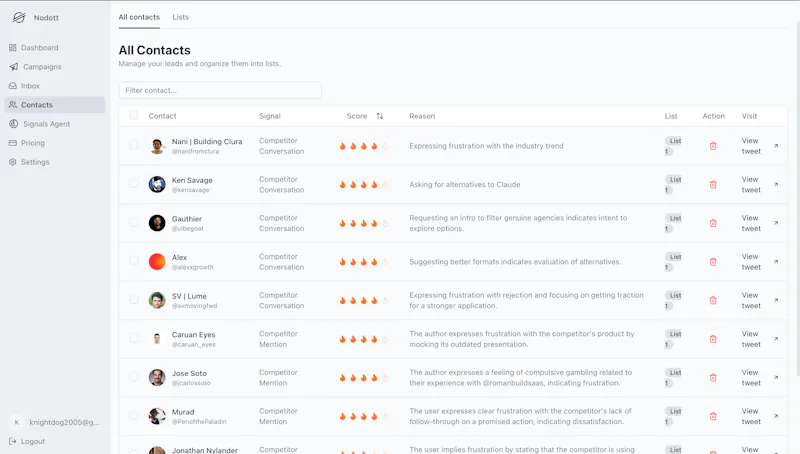
Task: Sort contacts by Score arrows icon
Action: (x=380, y=116)
